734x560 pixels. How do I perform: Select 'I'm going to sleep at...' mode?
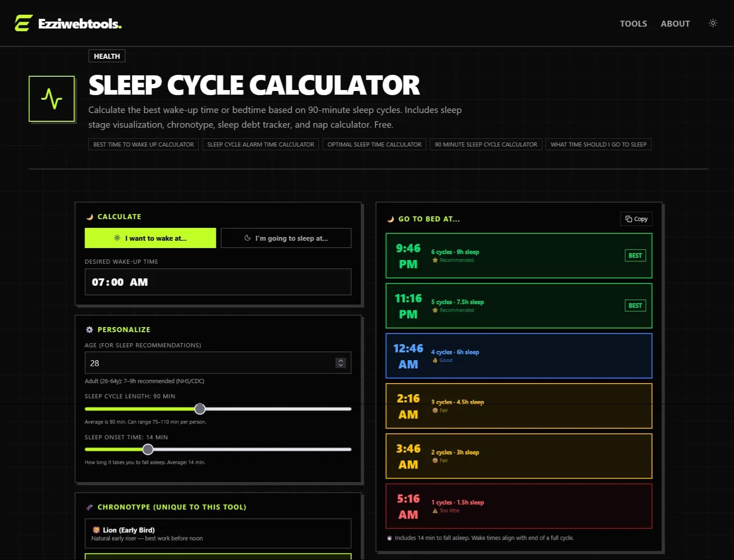point(286,238)
